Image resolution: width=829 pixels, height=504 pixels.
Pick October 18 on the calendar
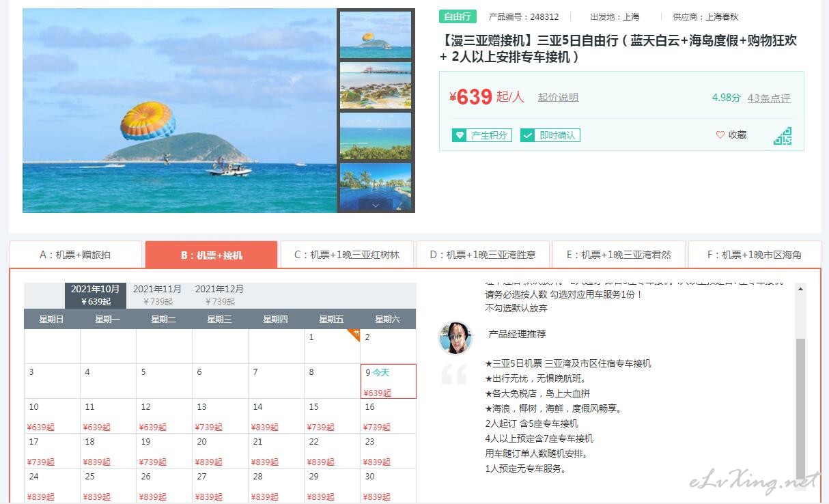pos(108,451)
